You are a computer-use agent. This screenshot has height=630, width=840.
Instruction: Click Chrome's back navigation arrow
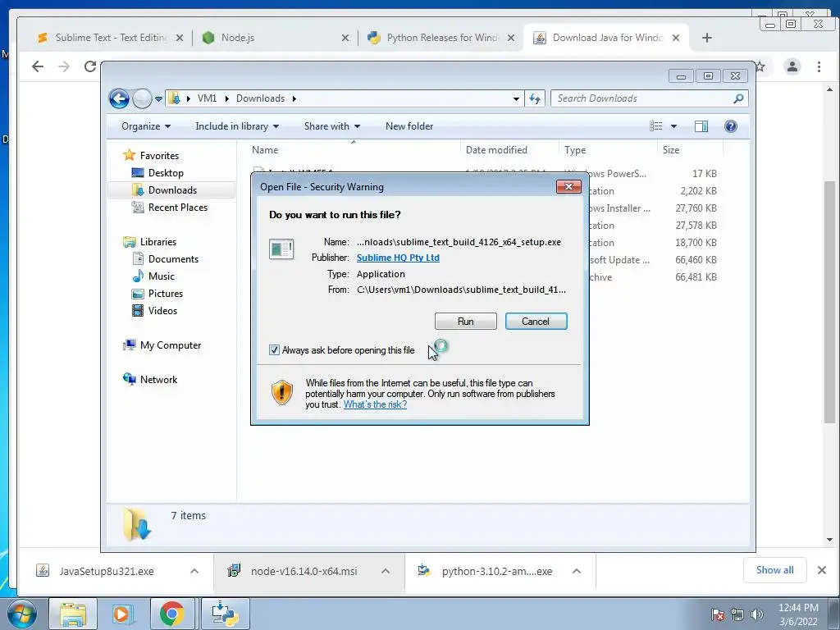[x=38, y=66]
